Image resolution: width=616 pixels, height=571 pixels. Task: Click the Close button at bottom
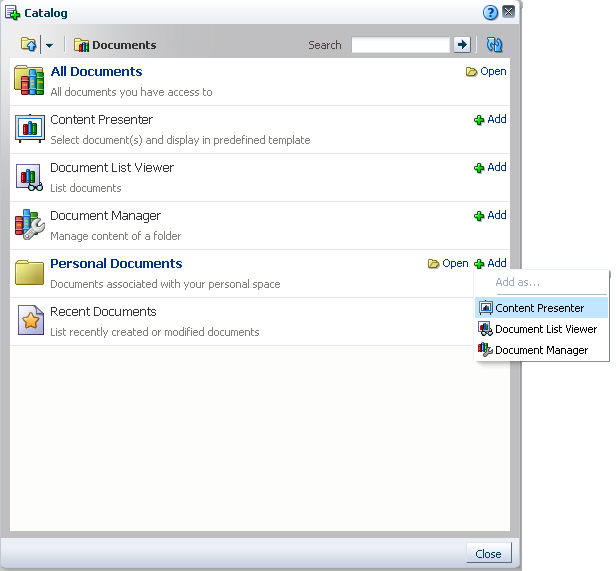coord(489,553)
